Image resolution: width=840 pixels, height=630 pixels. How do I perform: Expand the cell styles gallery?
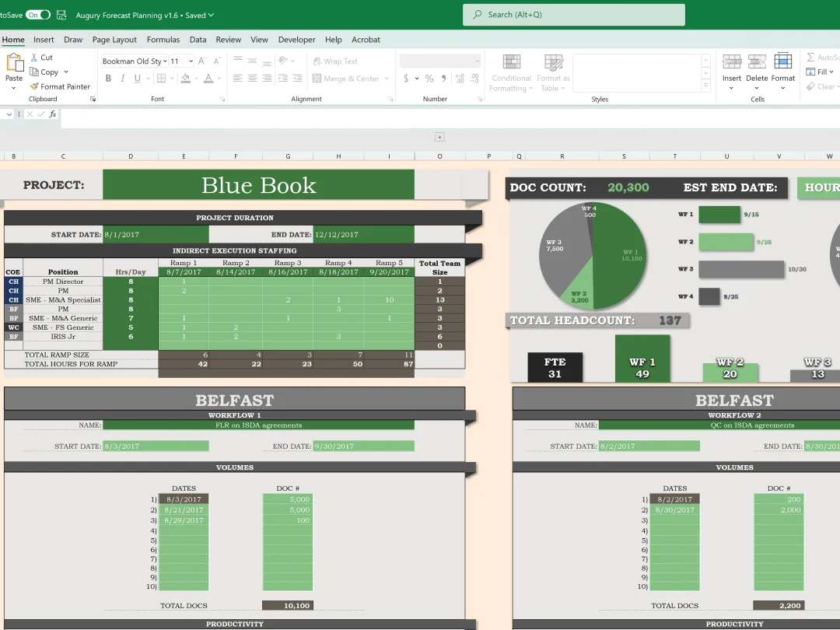[x=705, y=86]
